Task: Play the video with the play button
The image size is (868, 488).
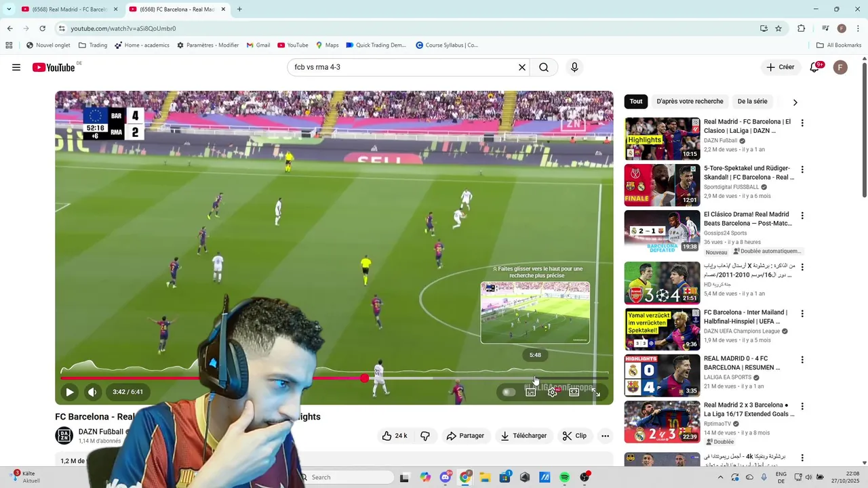Action: 69,392
